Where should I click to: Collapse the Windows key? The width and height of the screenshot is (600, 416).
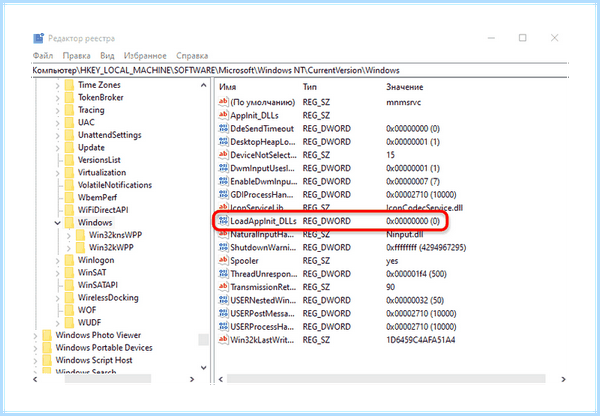57,223
